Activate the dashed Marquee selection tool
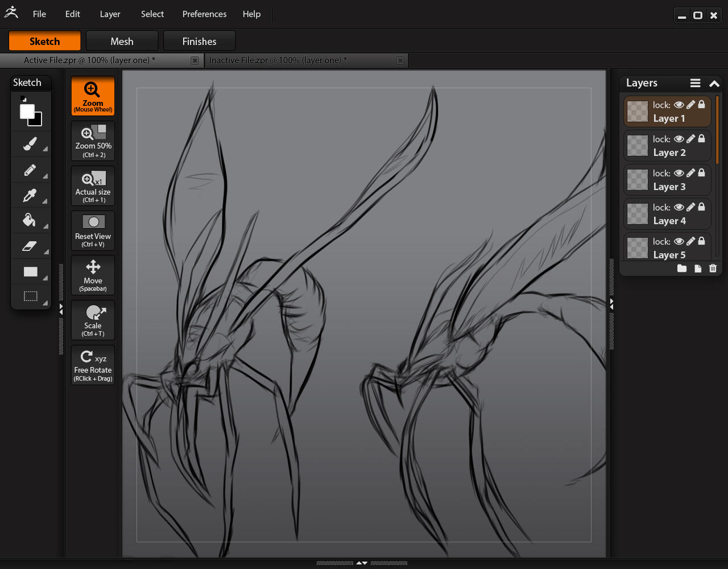Screen dimensions: 728x569 (x=30, y=296)
